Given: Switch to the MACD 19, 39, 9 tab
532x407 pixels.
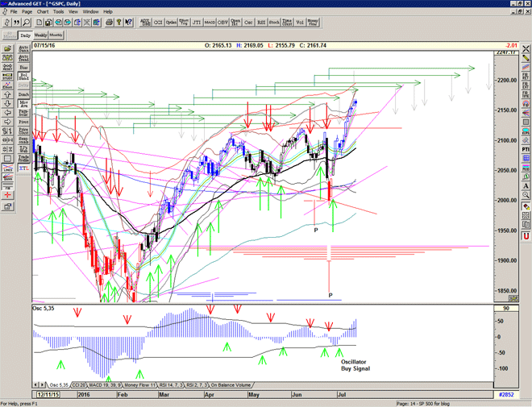Looking at the screenshot, I should coord(106,385).
